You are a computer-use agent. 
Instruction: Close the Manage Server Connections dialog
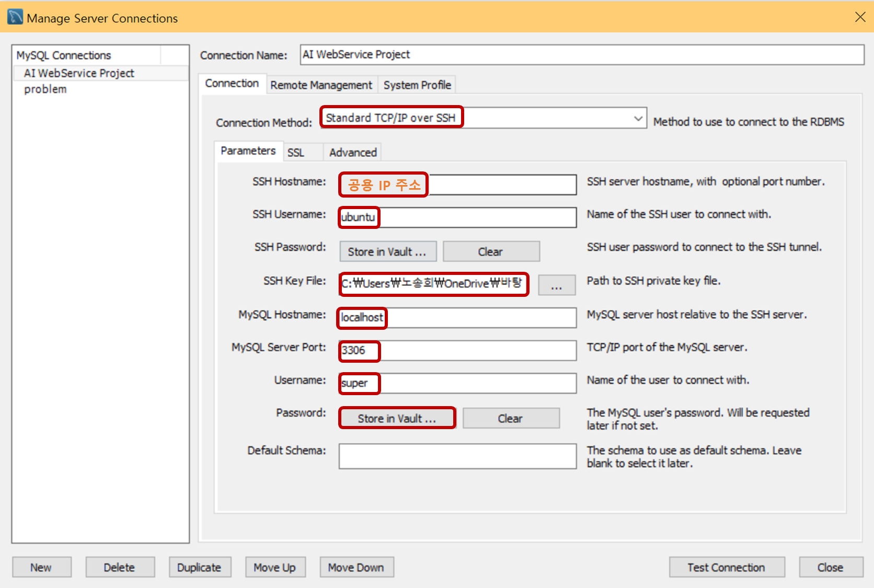click(x=860, y=17)
